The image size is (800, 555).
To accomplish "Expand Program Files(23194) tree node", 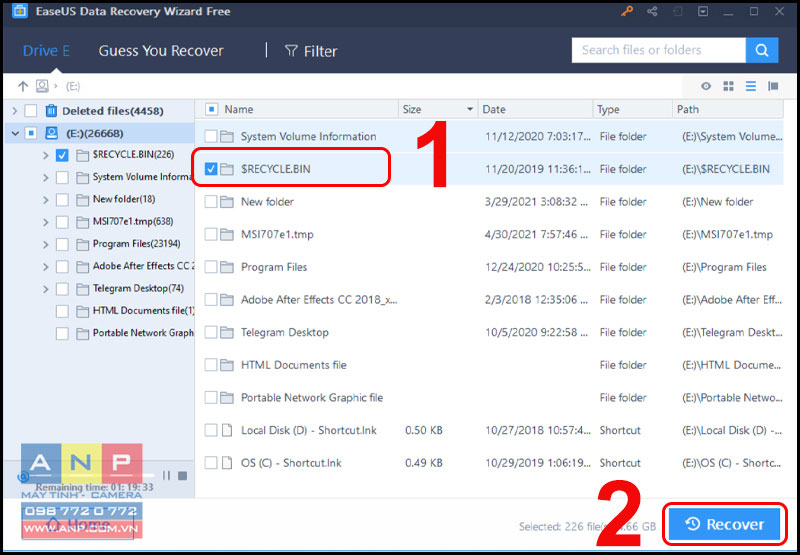I will click(46, 244).
